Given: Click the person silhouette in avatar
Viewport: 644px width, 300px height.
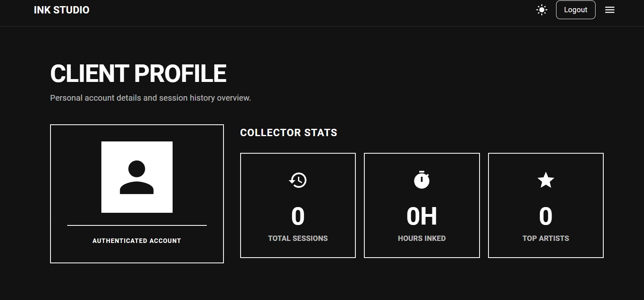Looking at the screenshot, I should [x=137, y=178].
